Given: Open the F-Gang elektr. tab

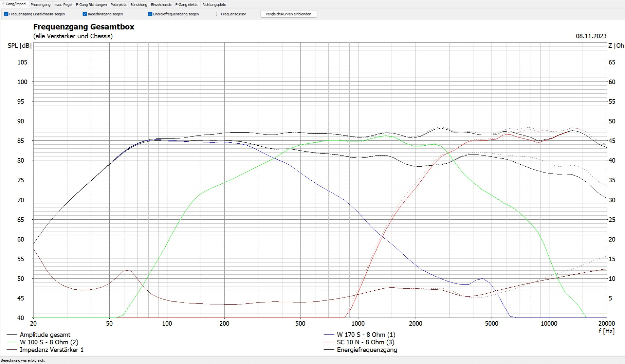Looking at the screenshot, I should pyautogui.click(x=187, y=5).
